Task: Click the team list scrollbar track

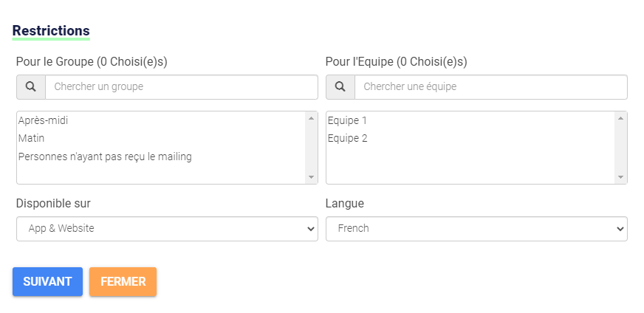Action: (620, 148)
